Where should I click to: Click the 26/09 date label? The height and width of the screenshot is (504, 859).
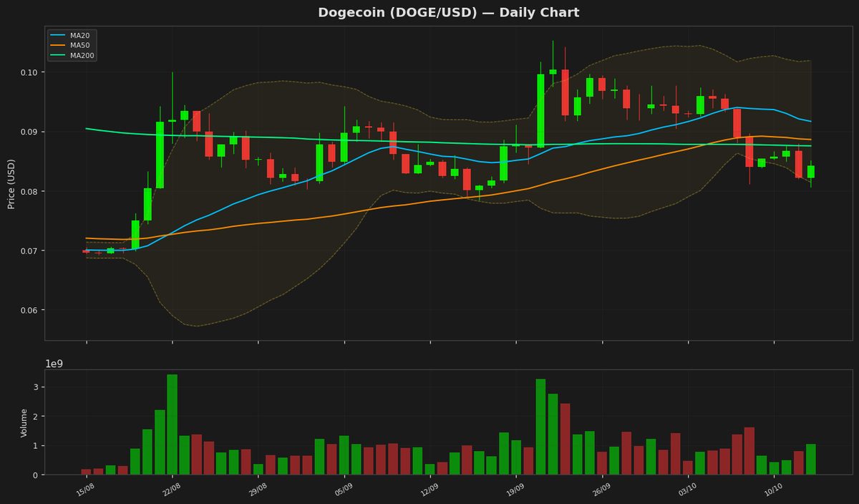click(x=601, y=489)
